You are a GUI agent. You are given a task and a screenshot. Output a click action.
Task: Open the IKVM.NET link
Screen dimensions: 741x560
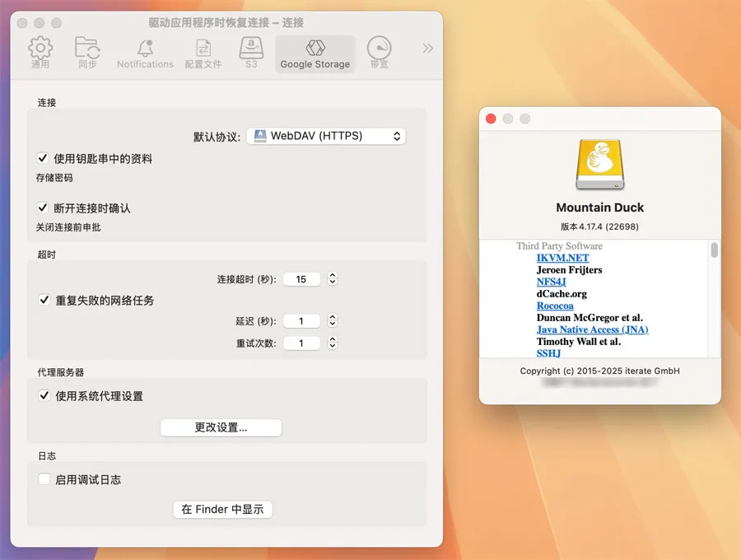point(562,258)
